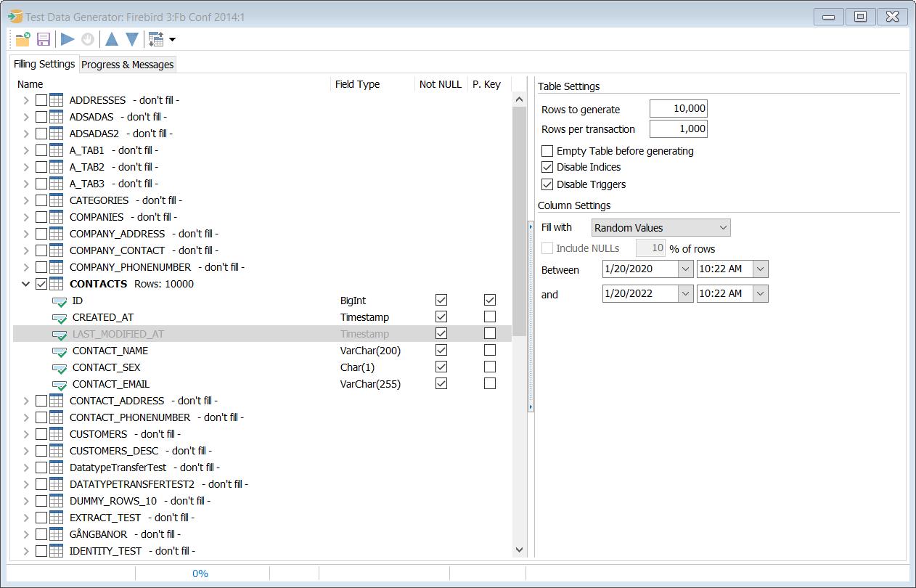The height and width of the screenshot is (588, 916).
Task: Open the Fill with dropdown
Action: [x=661, y=228]
